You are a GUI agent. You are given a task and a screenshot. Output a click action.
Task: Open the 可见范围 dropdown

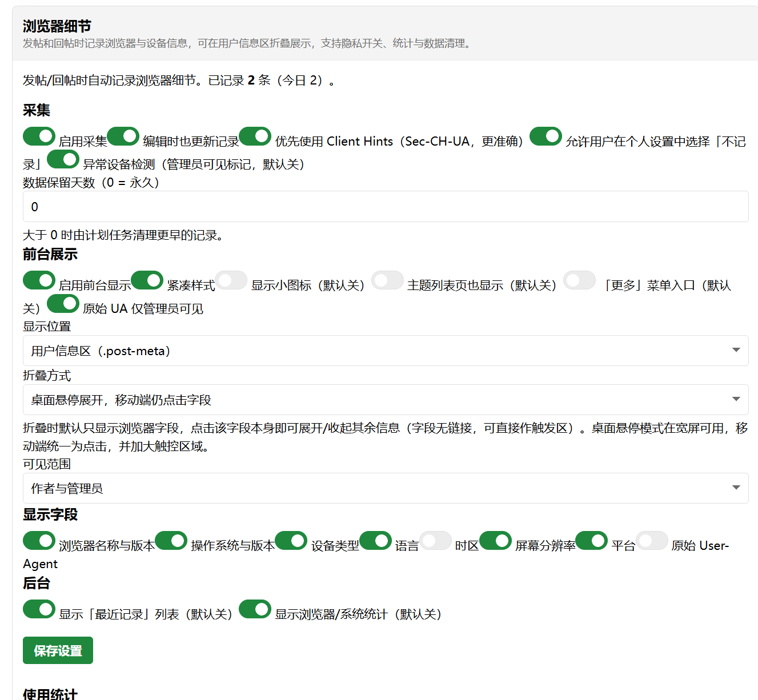tap(386, 488)
